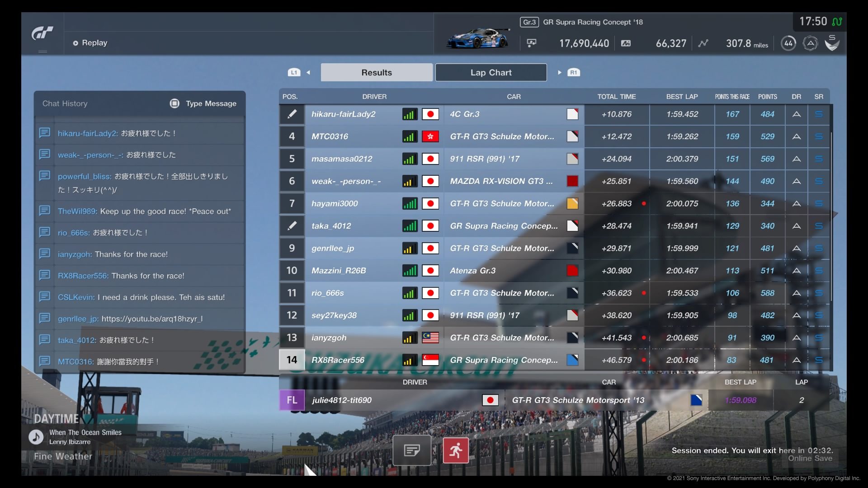The width and height of the screenshot is (868, 488).
Task: Open the chat log icon at the bottom
Action: click(x=412, y=450)
